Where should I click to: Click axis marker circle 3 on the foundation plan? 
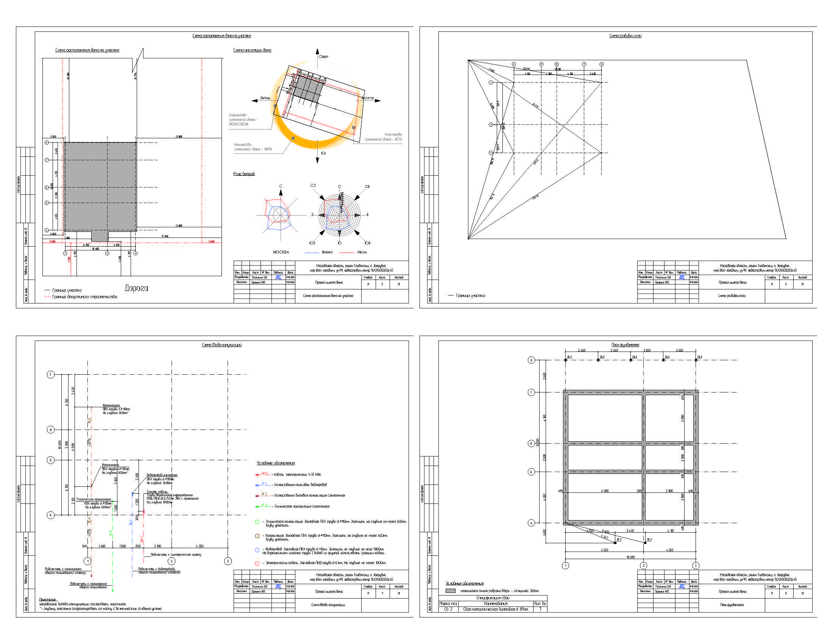(696, 566)
